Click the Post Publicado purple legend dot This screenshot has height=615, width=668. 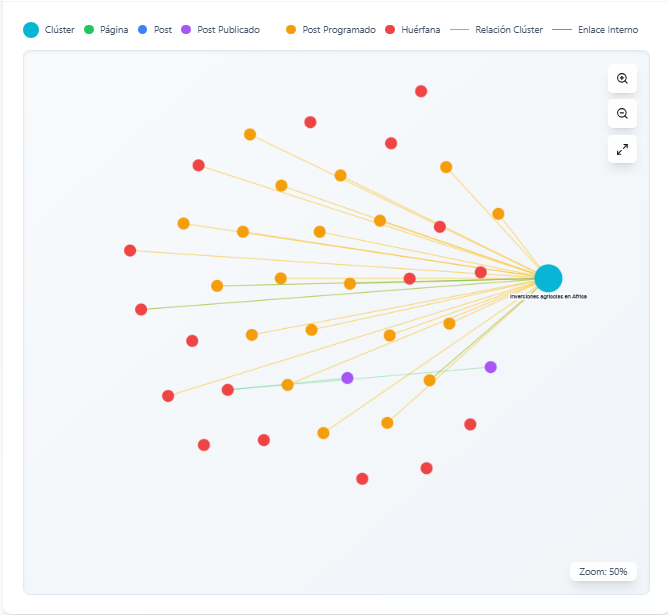186,30
